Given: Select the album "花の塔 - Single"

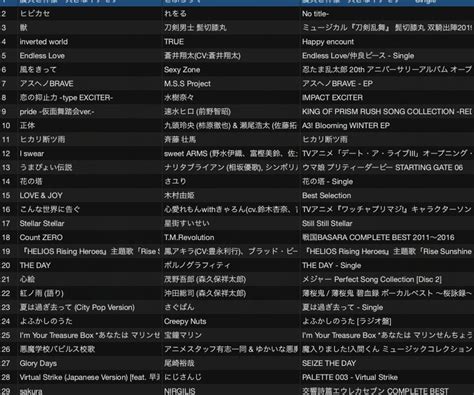Looking at the screenshot, I should (x=327, y=181).
